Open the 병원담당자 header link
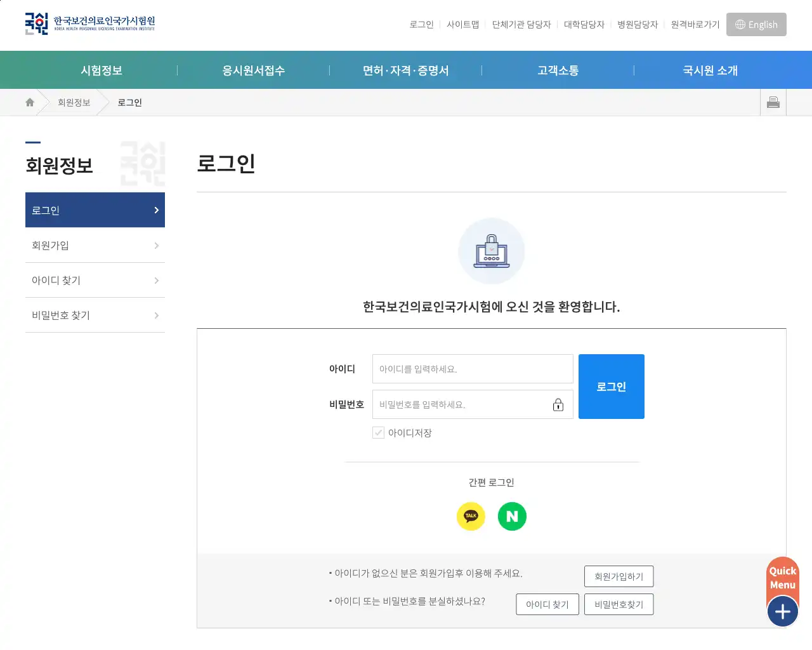Image resolution: width=812 pixels, height=650 pixels. click(638, 25)
